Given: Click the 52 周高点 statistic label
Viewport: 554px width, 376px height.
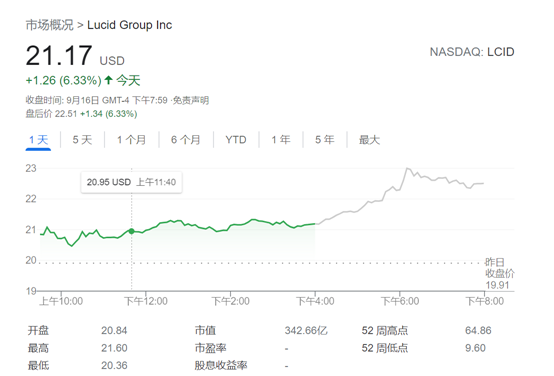Looking at the screenshot, I should 385,331.
